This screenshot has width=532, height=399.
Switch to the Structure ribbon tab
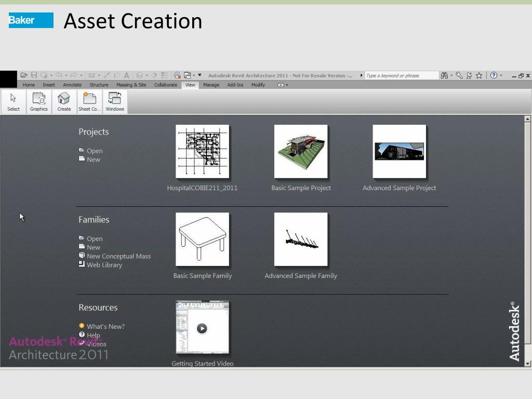[x=99, y=85]
